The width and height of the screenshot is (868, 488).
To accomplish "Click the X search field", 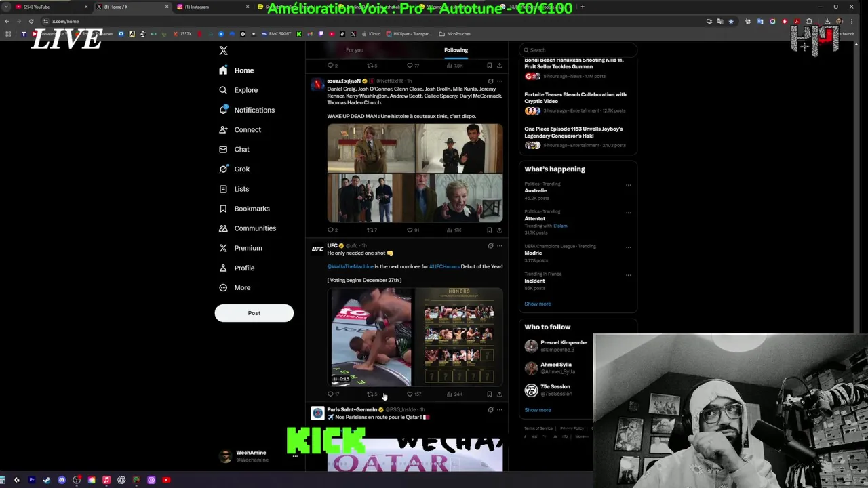I will point(578,50).
